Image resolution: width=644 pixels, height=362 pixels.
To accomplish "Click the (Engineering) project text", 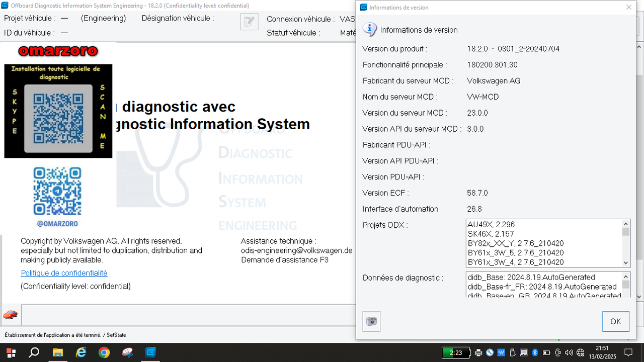I will point(103,18).
